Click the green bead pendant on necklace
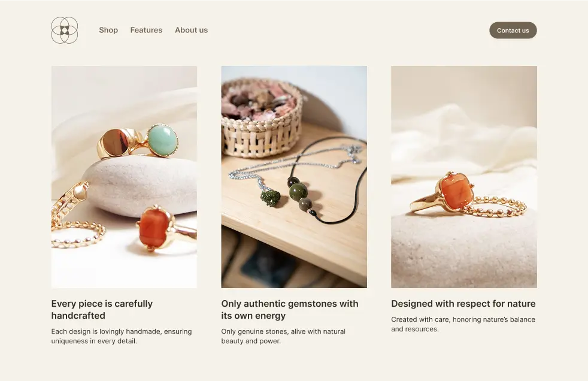This screenshot has height=381, width=588. coord(302,195)
